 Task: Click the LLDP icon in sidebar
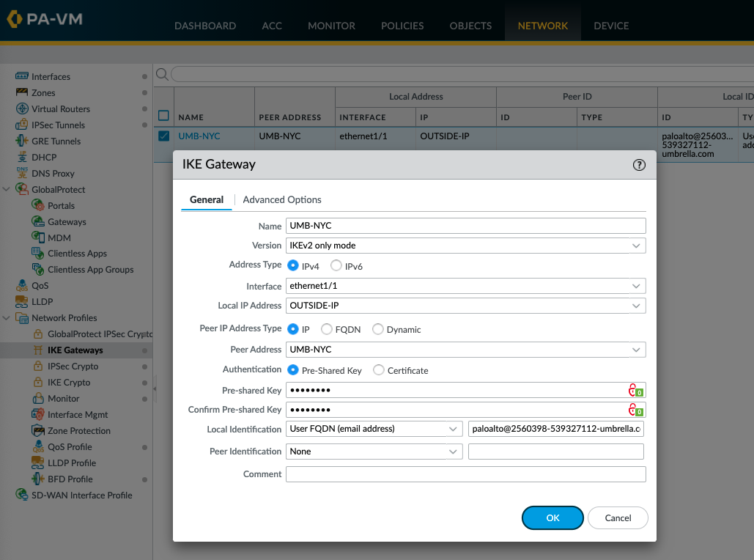22,302
